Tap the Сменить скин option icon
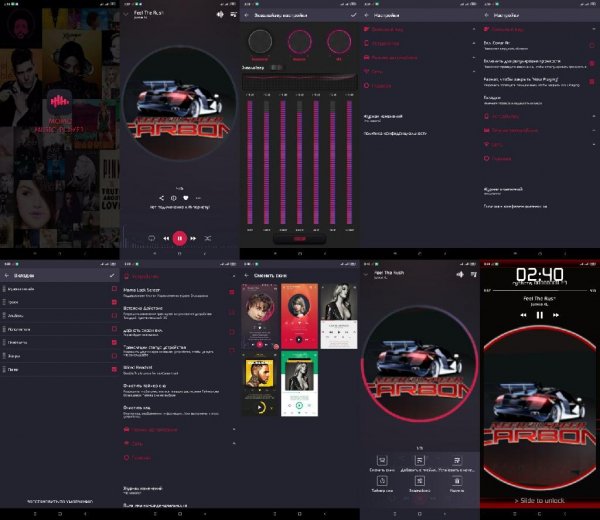Viewport: 600px width, 520px height. pyautogui.click(x=382, y=460)
